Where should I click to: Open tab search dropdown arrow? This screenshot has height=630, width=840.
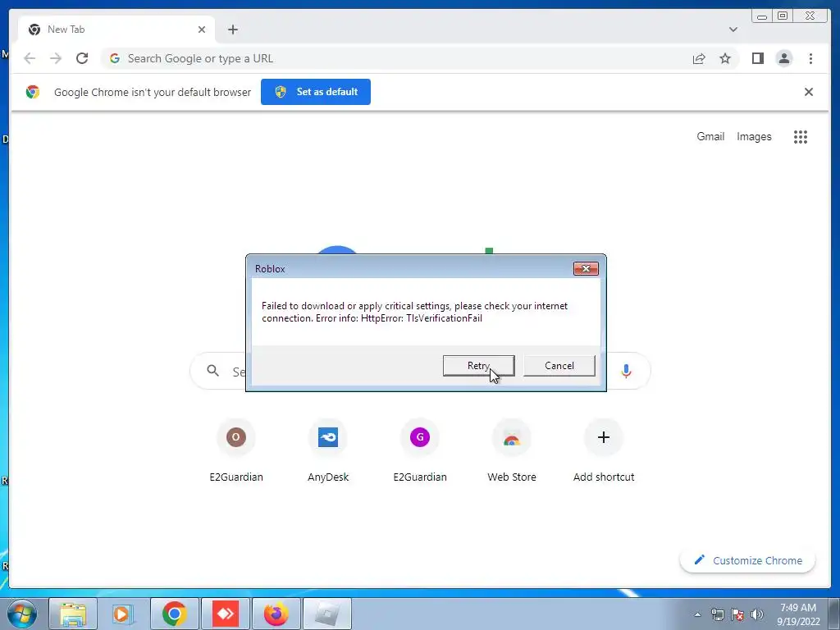point(733,30)
